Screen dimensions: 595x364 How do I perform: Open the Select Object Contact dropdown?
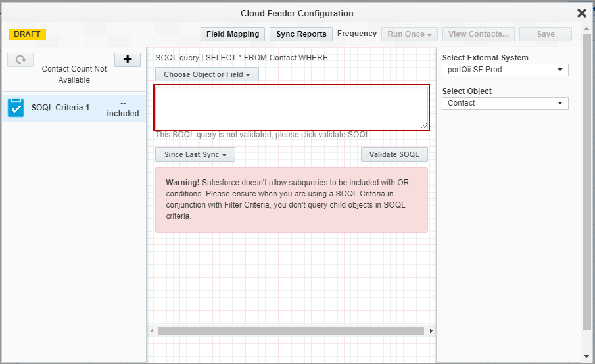[x=505, y=103]
